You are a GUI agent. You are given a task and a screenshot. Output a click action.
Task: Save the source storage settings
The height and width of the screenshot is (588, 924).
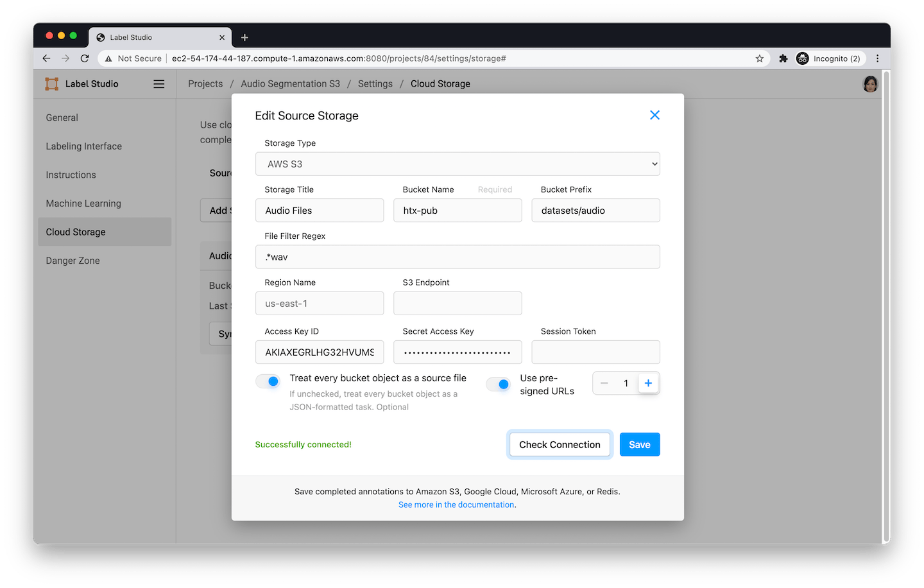[x=639, y=444]
